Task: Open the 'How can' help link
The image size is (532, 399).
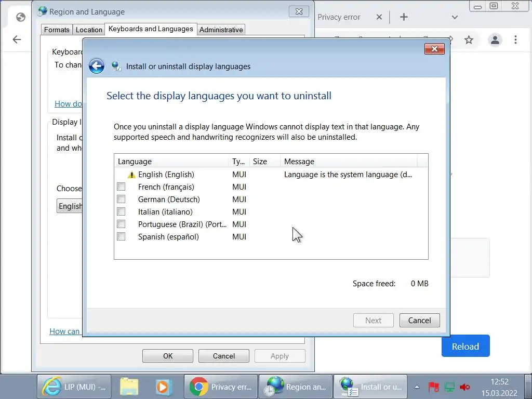Action: (64, 331)
